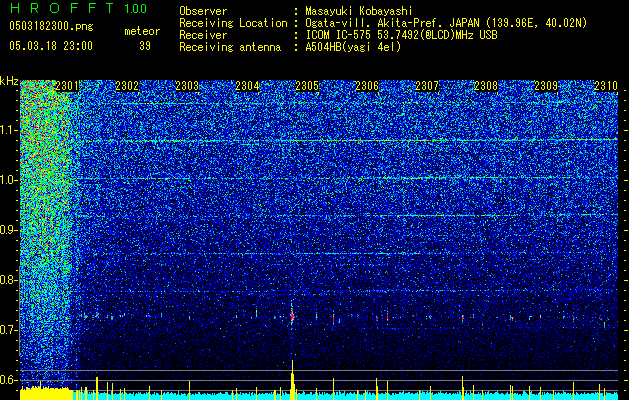Click the 2310 time marker
The width and height of the screenshot is (629, 400).
606,86
